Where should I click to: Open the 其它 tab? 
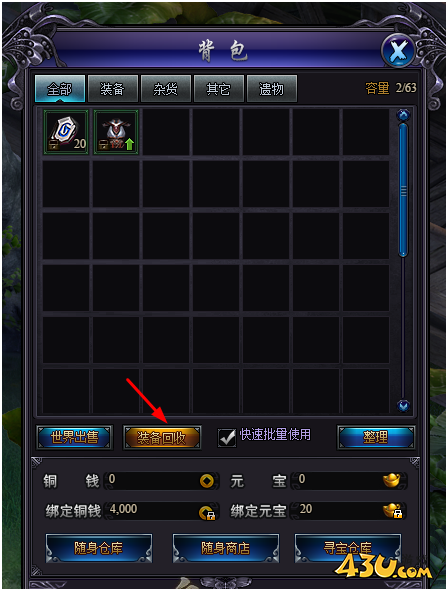pos(219,89)
